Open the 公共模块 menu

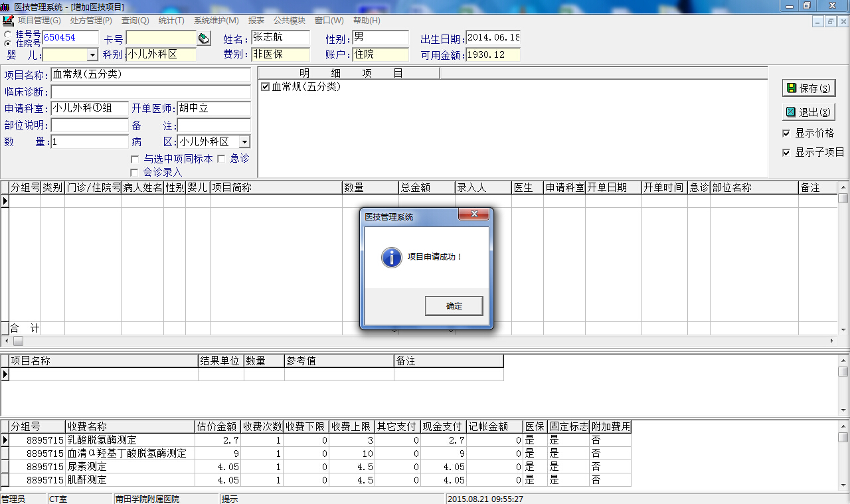[290, 21]
